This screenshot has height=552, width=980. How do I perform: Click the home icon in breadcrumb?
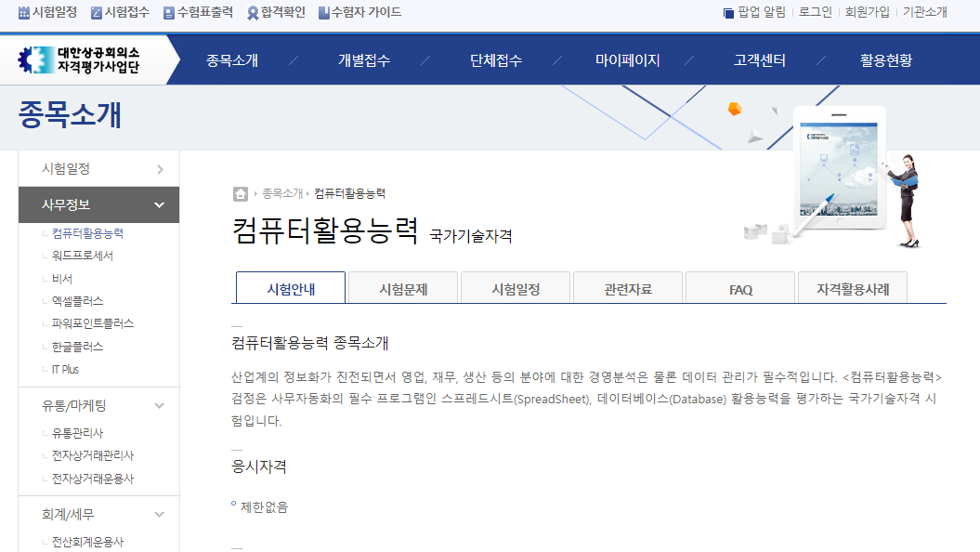tap(241, 194)
